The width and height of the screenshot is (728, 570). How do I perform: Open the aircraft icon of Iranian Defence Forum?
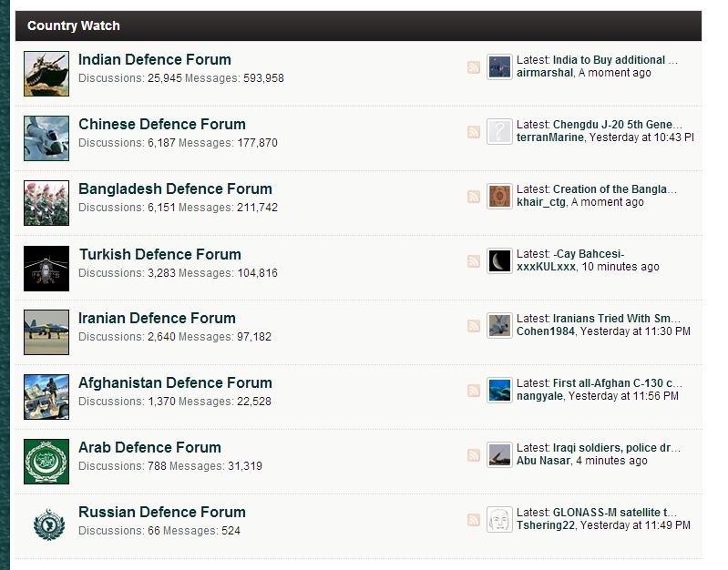pyautogui.click(x=46, y=332)
